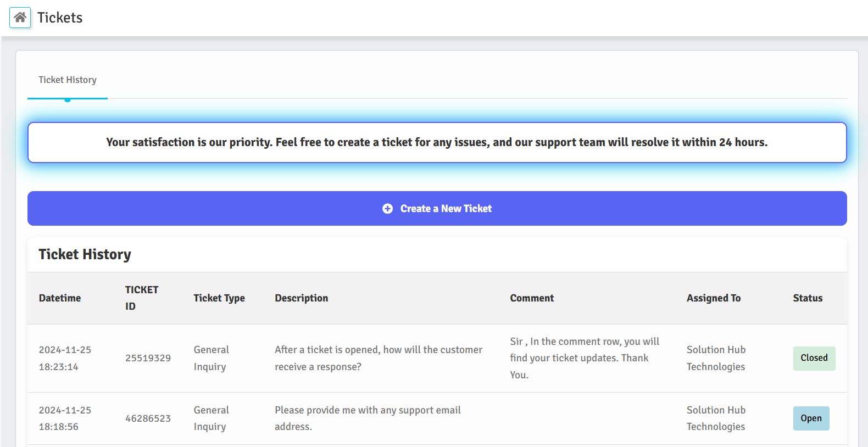
Task: Select ticket ID 25519329
Action: (x=148, y=358)
